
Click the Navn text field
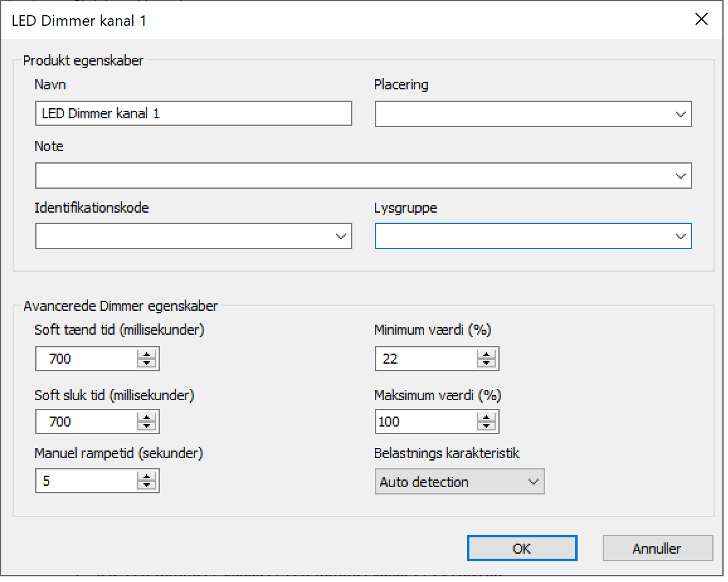pyautogui.click(x=193, y=114)
